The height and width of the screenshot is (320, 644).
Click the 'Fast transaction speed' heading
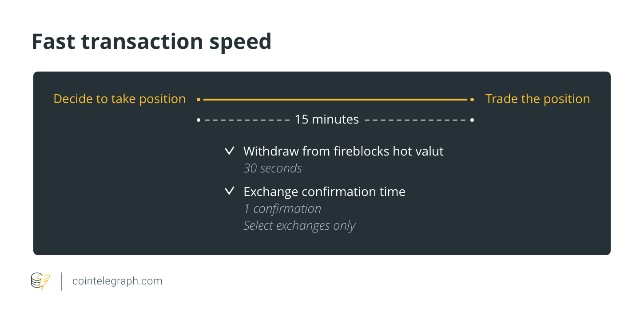click(151, 41)
